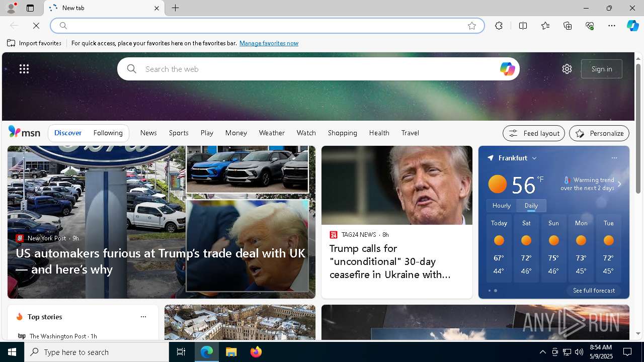Select the Following tab

pyautogui.click(x=108, y=133)
